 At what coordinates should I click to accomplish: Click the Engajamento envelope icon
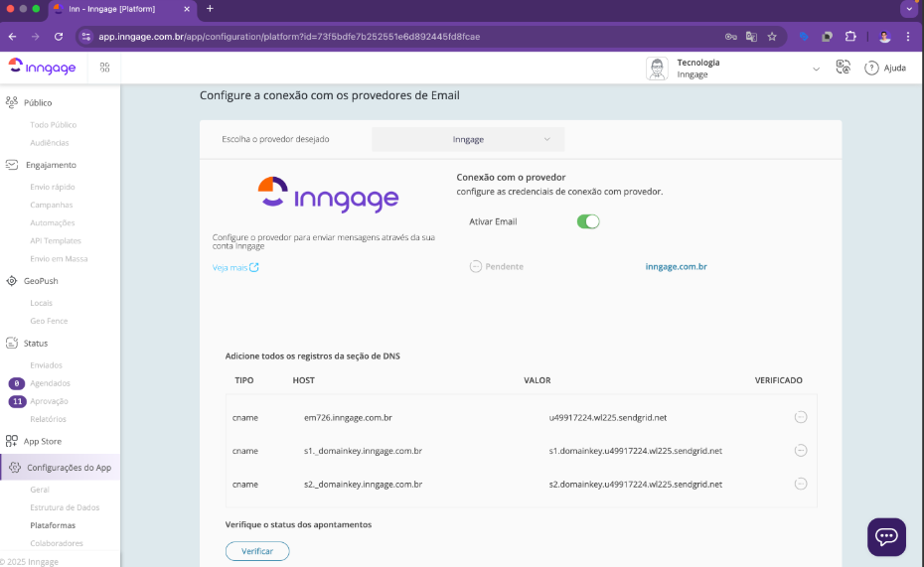click(x=12, y=165)
